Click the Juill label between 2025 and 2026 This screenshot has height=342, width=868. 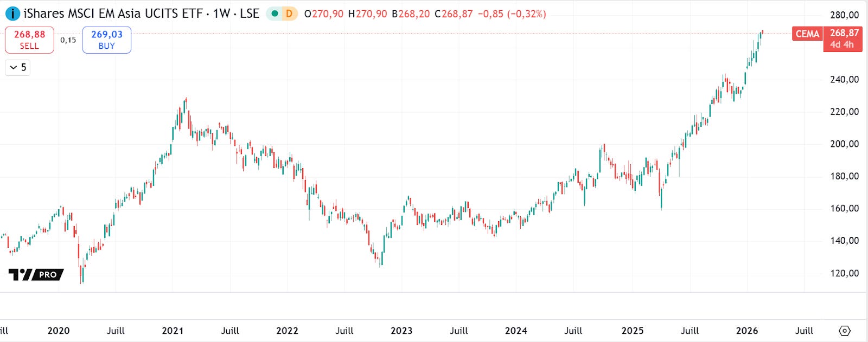point(690,331)
